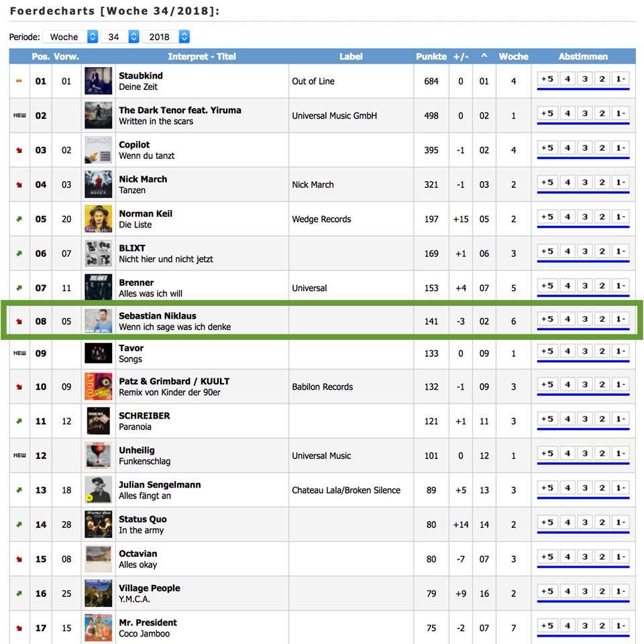Screen dimensions: 644x644
Task: Click the Punkte column header
Action: pyautogui.click(x=431, y=56)
